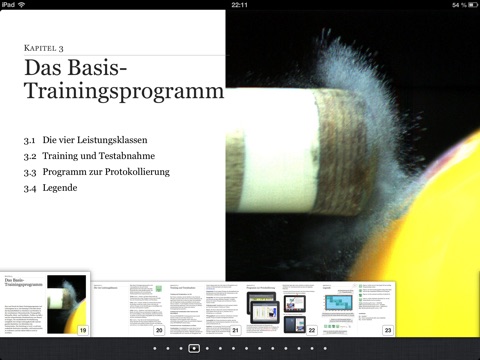
Task: Open the page 21 thumbnail
Action: tap(205, 309)
